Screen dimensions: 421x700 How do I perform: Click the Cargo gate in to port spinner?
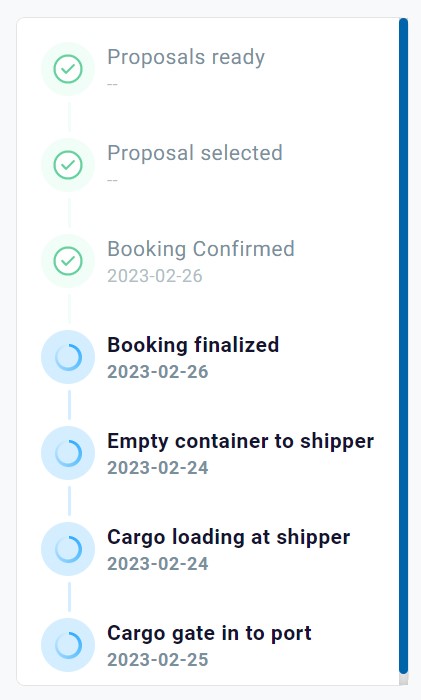(x=68, y=645)
